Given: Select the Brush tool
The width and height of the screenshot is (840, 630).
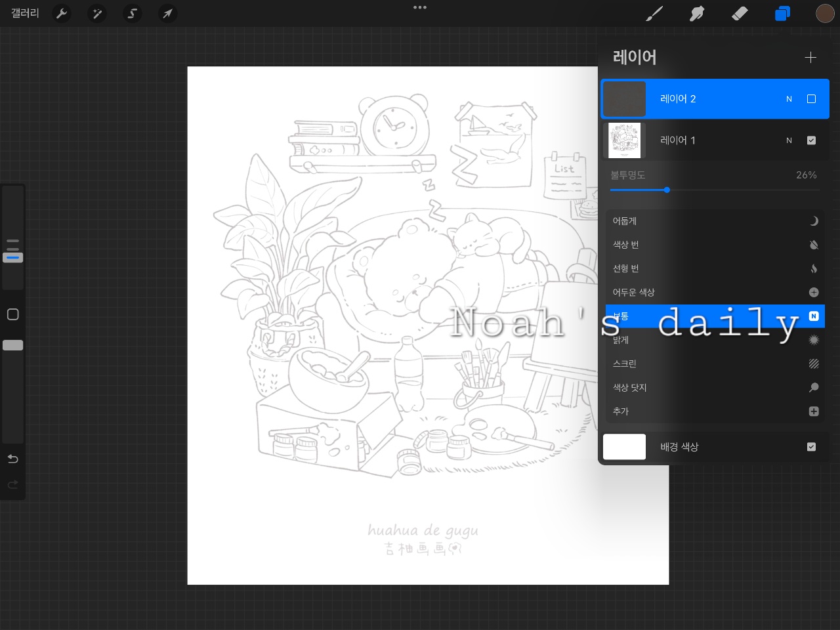Looking at the screenshot, I should pyautogui.click(x=654, y=13).
